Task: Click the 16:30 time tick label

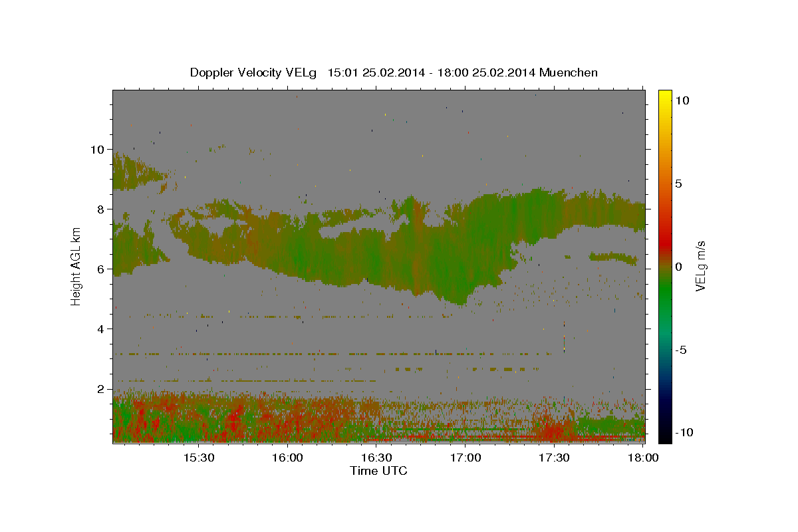Action: (376, 458)
